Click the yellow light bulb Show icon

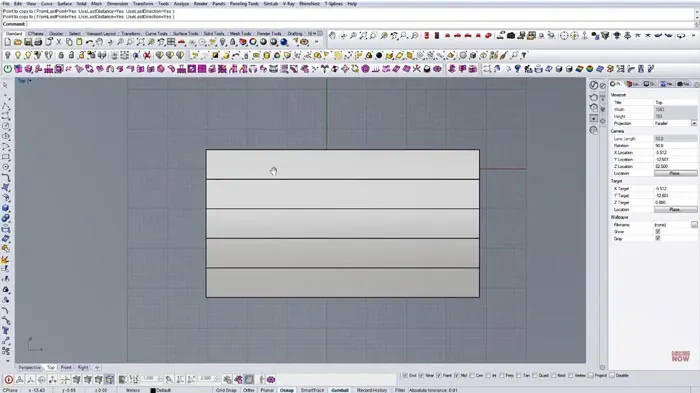click(x=18, y=55)
